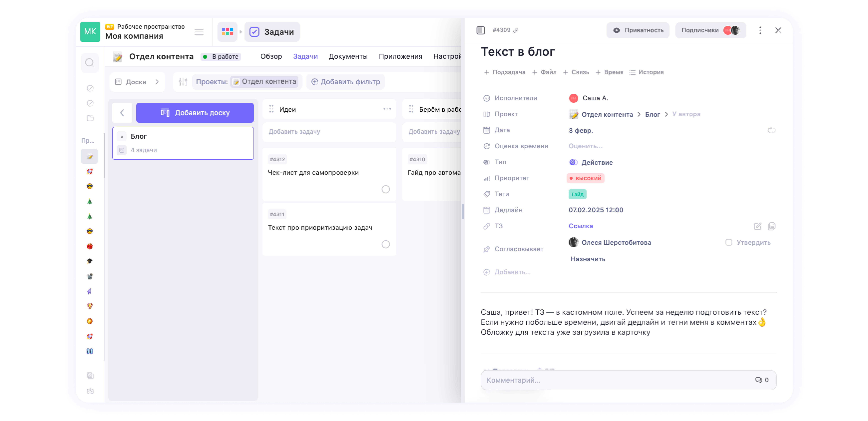The width and height of the screenshot is (868, 421).
Task: Expand the Доски selector chevron
Action: 157,82
